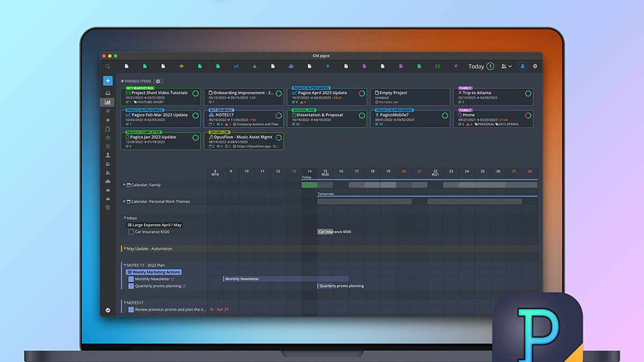Click progress ring on OpusFlow card
644x362 pixels.
(279, 137)
